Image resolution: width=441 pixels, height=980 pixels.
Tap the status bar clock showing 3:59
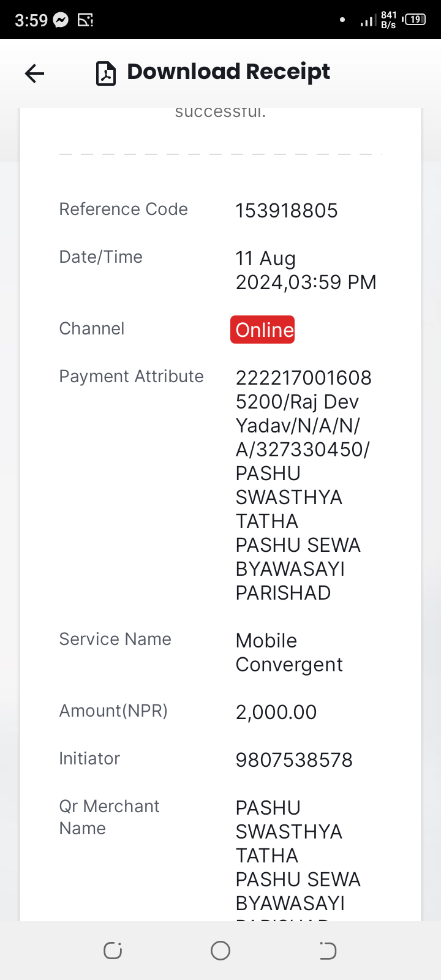31,20
